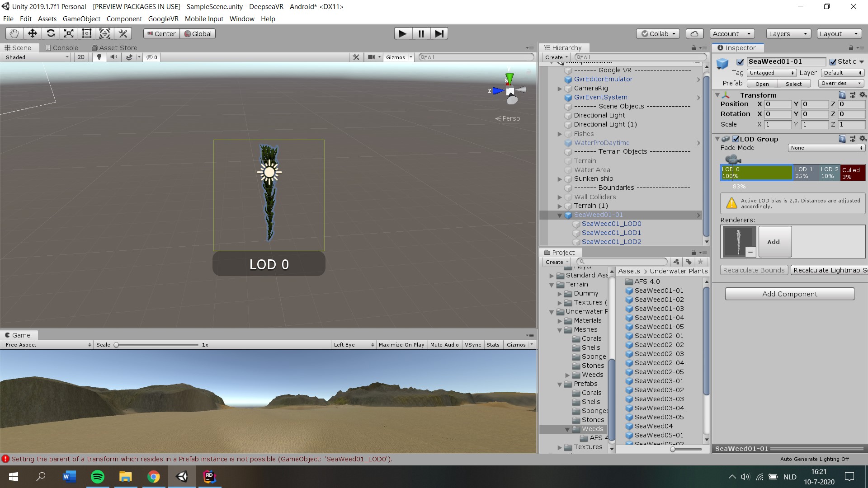Viewport: 868px width, 488px height.
Task: Switch to the Asset Store tab
Action: tap(114, 48)
